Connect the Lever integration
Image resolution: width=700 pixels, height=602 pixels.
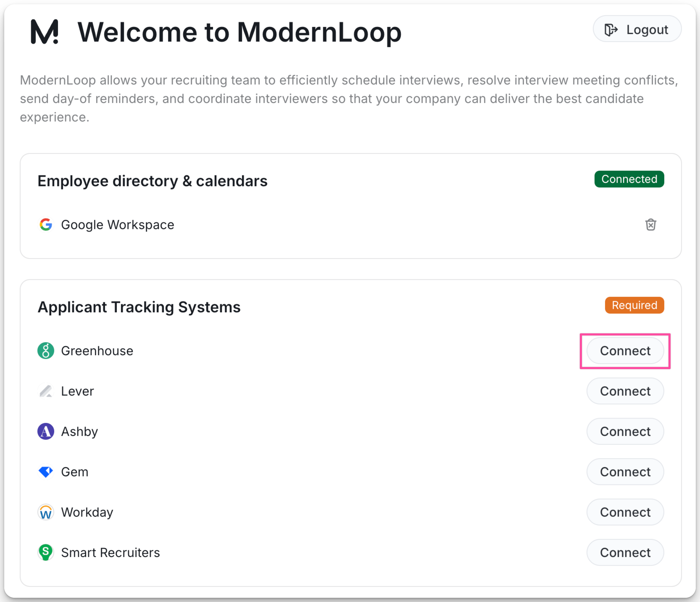coord(625,391)
